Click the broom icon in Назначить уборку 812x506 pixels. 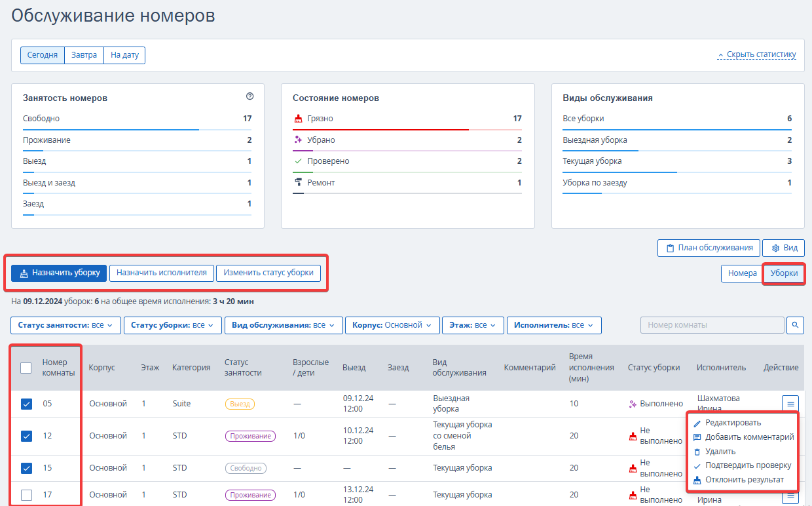pos(24,273)
